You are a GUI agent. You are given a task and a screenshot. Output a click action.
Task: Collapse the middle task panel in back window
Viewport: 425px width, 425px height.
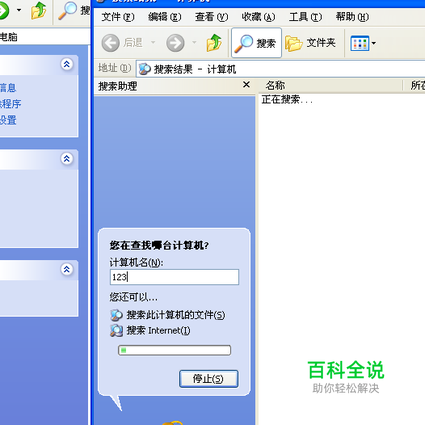coord(67,158)
